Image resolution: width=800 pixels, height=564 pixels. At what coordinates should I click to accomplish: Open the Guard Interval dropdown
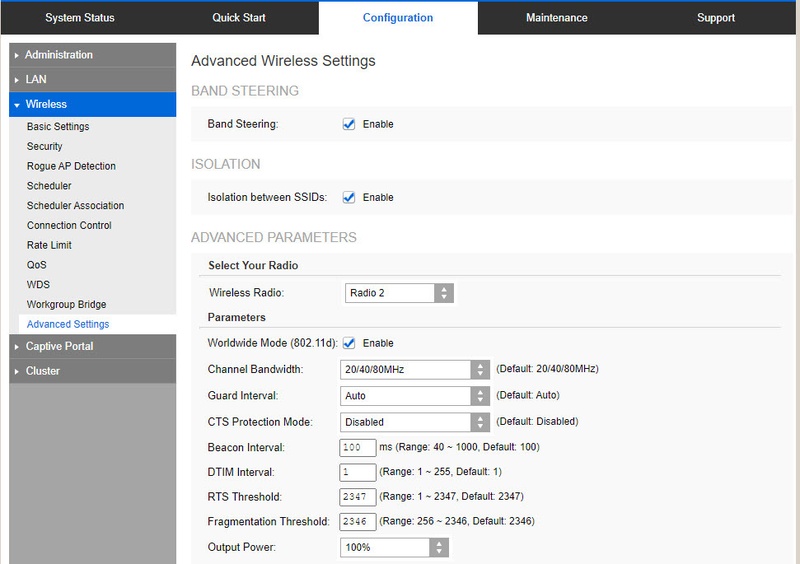click(x=414, y=396)
